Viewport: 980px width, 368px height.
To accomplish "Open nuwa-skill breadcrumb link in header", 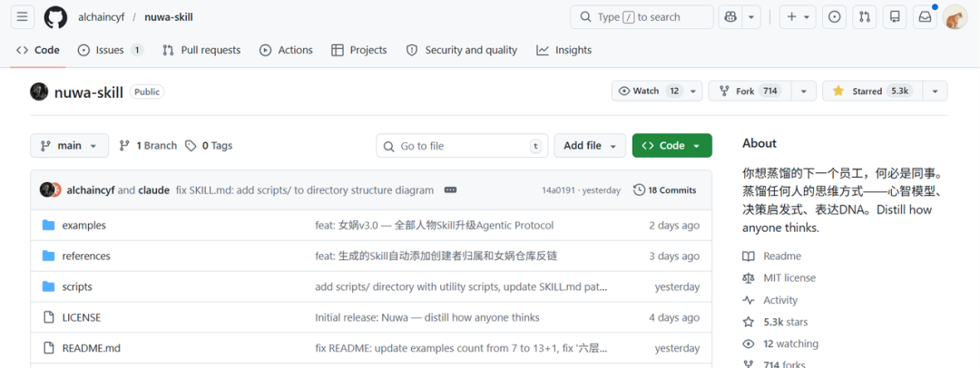I will (x=169, y=17).
